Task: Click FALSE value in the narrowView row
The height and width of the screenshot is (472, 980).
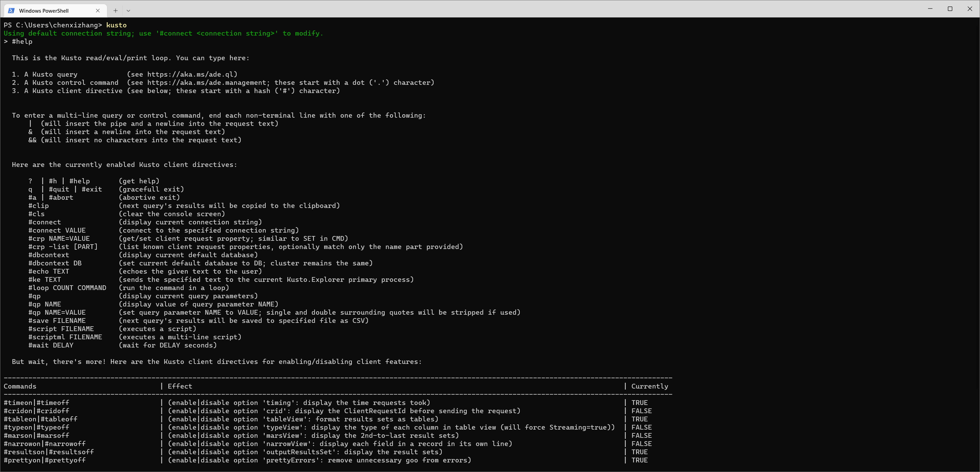Action: pyautogui.click(x=641, y=444)
